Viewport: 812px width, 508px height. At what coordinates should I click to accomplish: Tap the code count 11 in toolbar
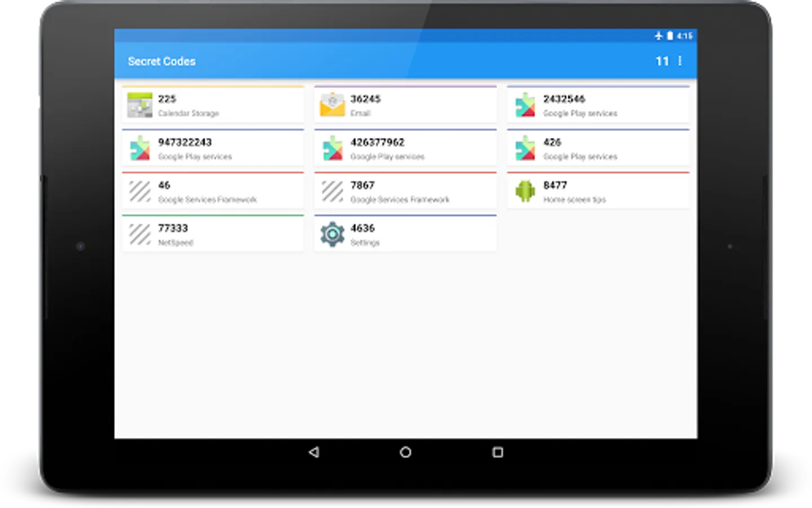[662, 61]
